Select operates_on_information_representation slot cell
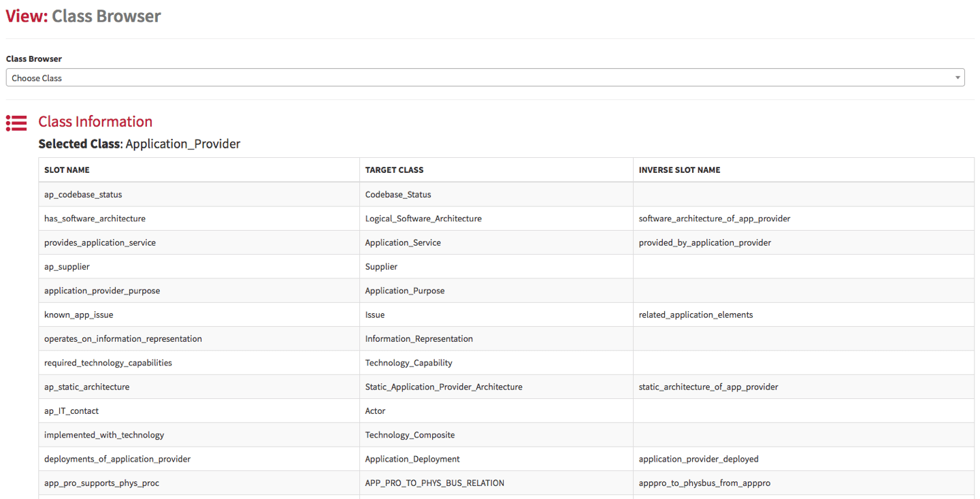980x499 pixels. point(199,338)
